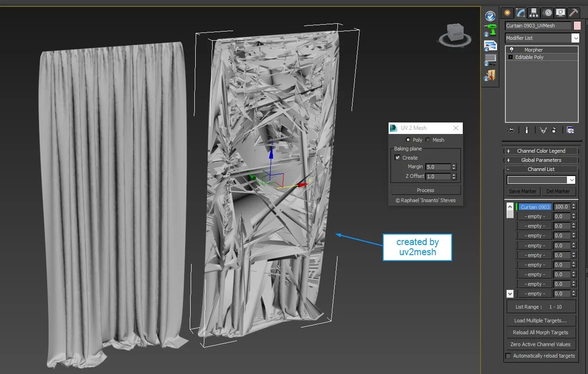
Task: Open Configure Modifier Sets icon
Action: [x=571, y=129]
